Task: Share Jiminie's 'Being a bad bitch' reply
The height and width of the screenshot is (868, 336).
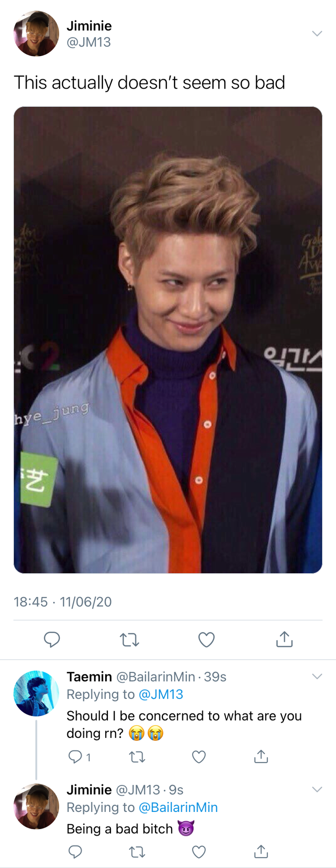Action: tap(261, 852)
